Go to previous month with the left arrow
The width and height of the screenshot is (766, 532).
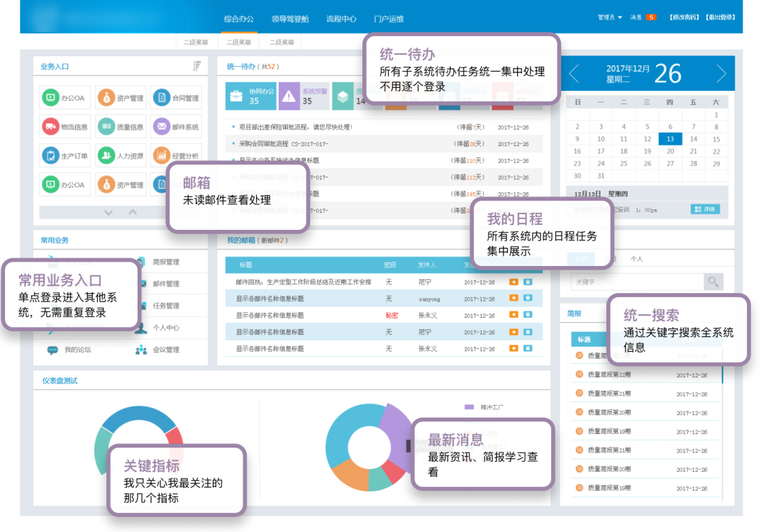click(574, 74)
